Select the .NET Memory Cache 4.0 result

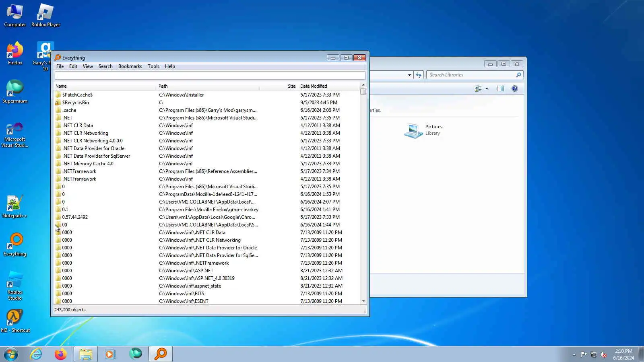coord(88,164)
